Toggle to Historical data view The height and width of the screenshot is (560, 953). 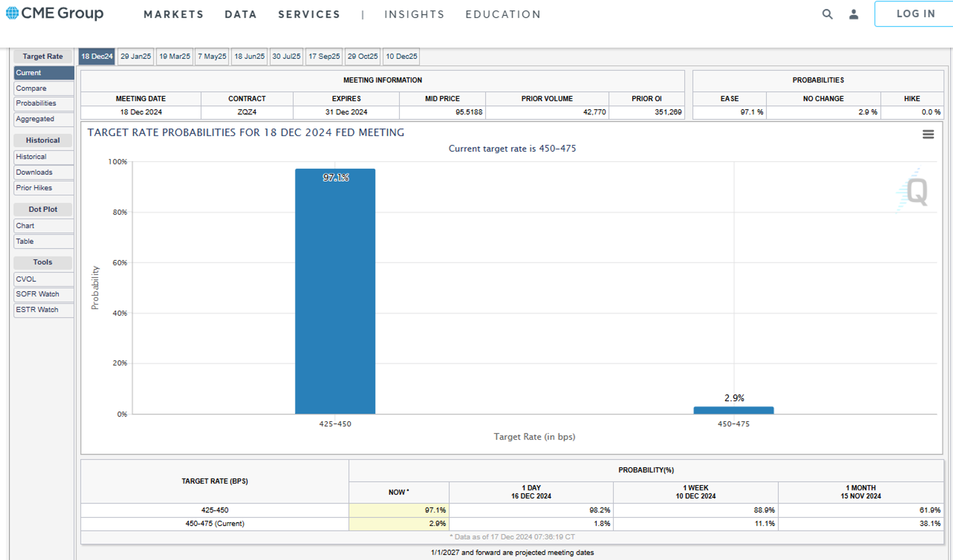point(31,156)
